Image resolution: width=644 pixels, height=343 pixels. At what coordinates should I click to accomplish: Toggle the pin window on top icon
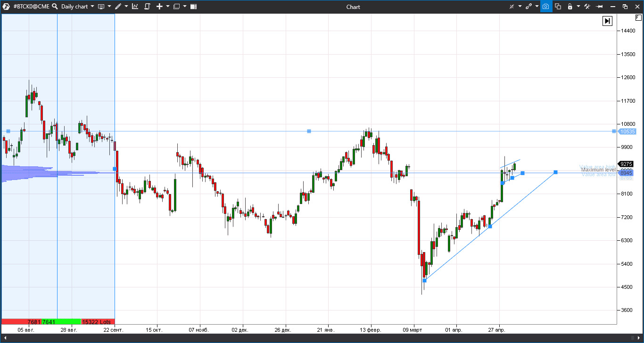(600, 7)
